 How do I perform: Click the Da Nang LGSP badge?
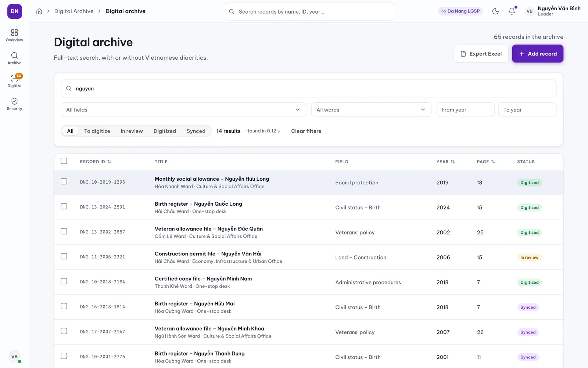point(460,11)
